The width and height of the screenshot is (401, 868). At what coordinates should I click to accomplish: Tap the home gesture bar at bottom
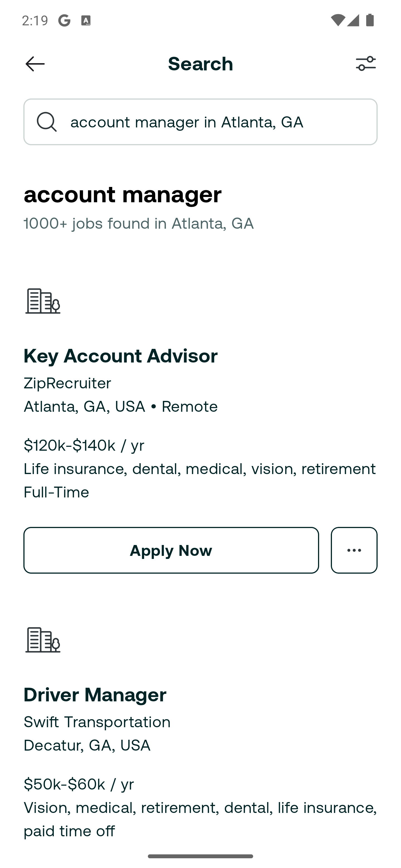point(200,856)
